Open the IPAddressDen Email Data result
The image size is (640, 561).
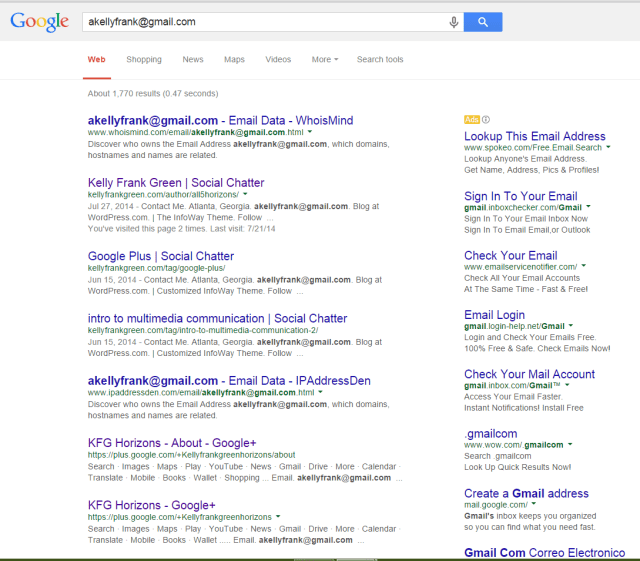click(229, 381)
